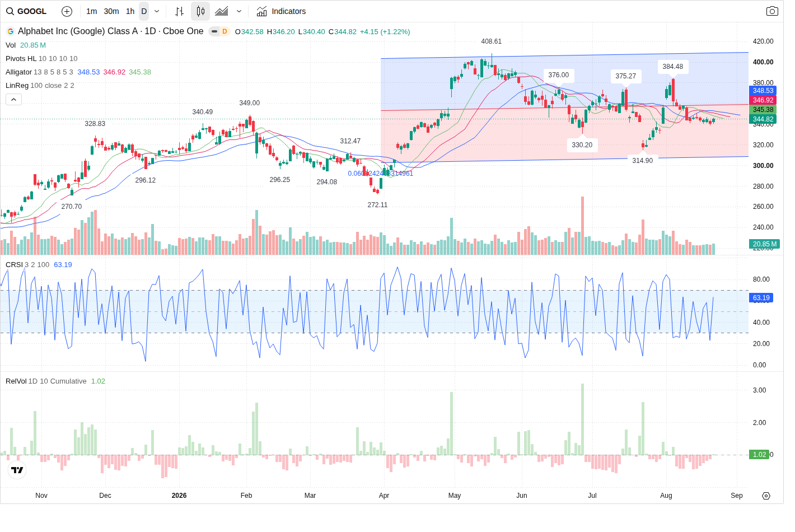The height and width of the screenshot is (532, 795).
Task: Click the plus icon to compare or add symbol
Action: click(x=67, y=11)
